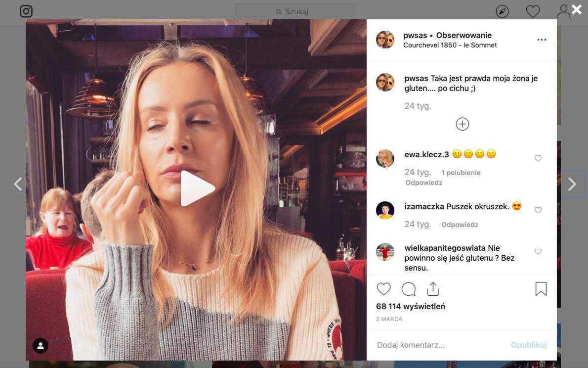The width and height of the screenshot is (588, 368).
Task: Reply to ewa.klecz.3 comment via Odpowiedz
Action: (x=424, y=183)
